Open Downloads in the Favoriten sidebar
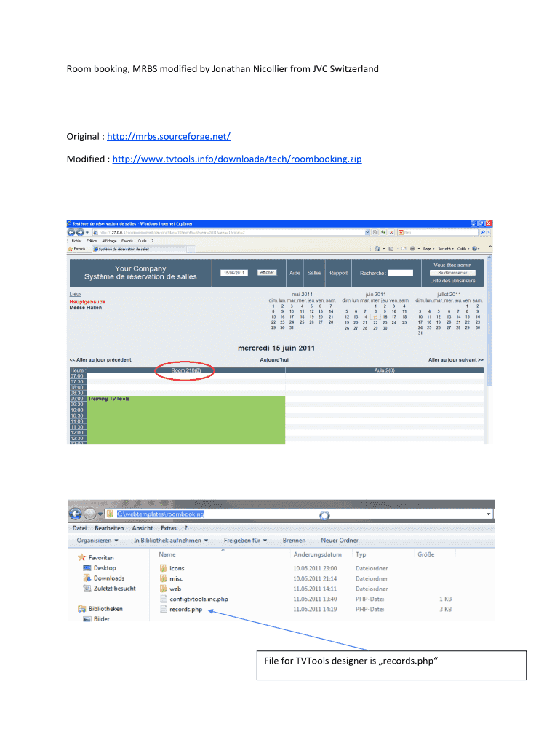This screenshot has height=745, width=560. coord(109,578)
